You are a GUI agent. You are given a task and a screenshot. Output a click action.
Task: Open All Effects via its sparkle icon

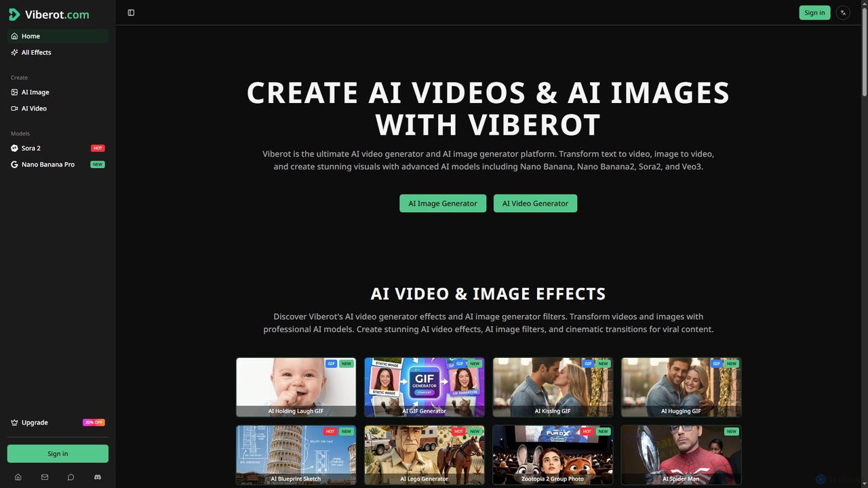[14, 52]
